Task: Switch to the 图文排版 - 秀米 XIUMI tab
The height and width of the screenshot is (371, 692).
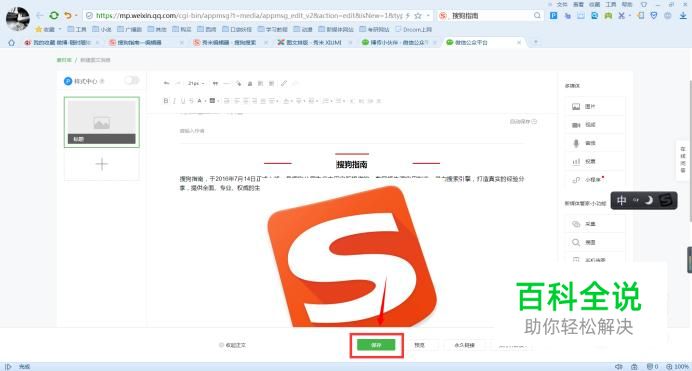Action: coord(313,42)
